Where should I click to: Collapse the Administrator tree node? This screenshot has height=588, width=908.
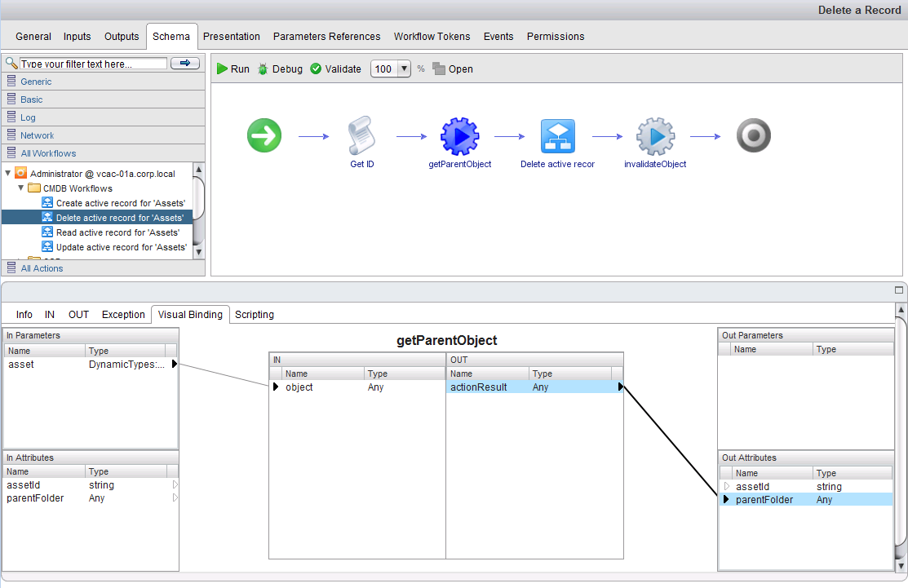(8, 173)
